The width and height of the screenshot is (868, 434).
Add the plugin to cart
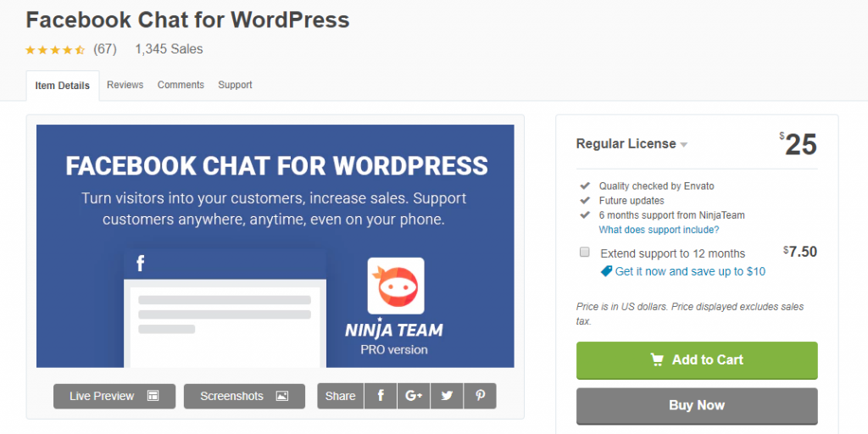pyautogui.click(x=697, y=359)
